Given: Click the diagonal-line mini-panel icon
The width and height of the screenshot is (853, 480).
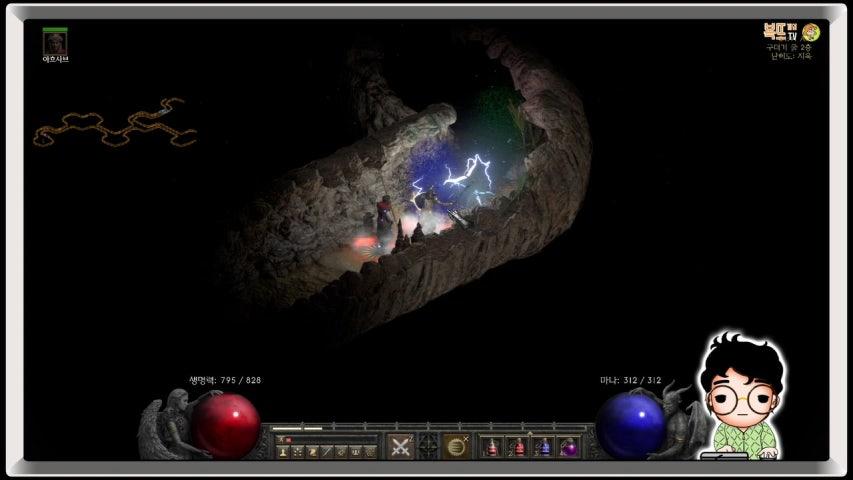Looking at the screenshot, I should (327, 452).
